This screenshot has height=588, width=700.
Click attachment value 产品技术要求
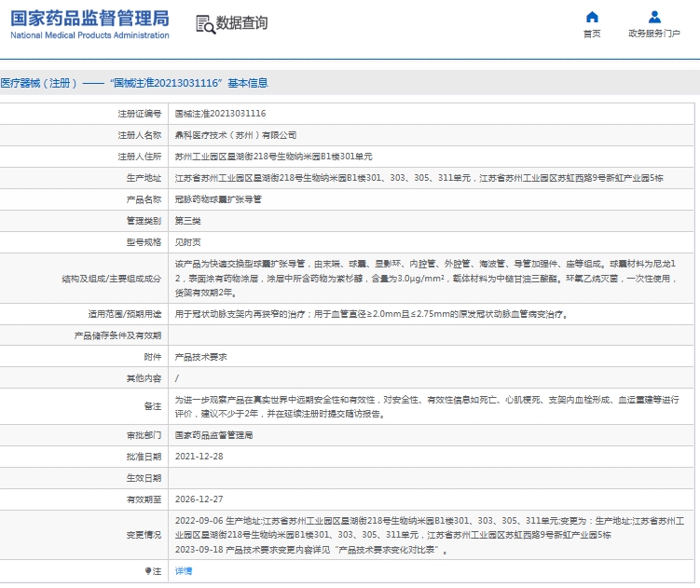pos(201,357)
